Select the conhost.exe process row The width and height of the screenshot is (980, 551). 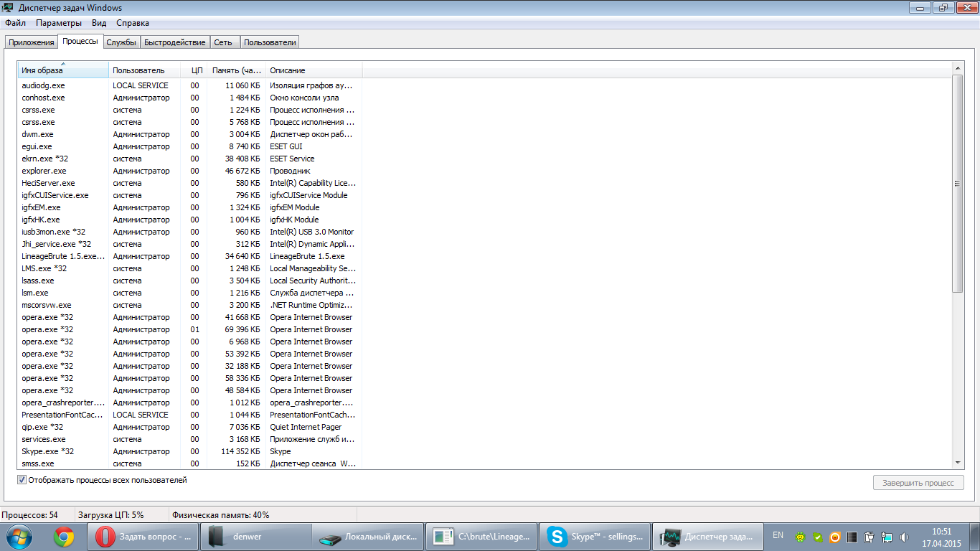pyautogui.click(x=190, y=98)
